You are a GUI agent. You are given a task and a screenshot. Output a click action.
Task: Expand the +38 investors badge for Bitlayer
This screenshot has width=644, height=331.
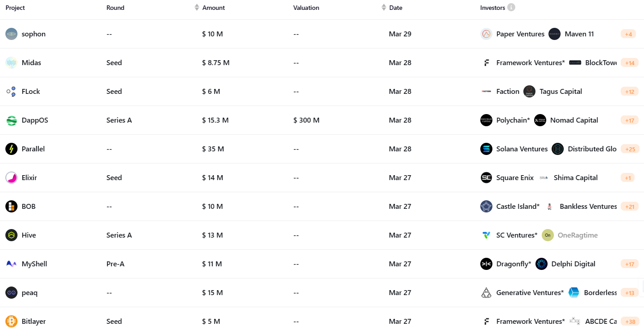coord(630,322)
